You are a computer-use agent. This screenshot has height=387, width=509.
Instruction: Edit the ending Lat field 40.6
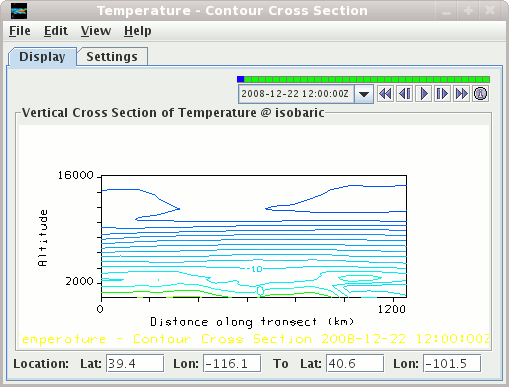tap(355, 363)
